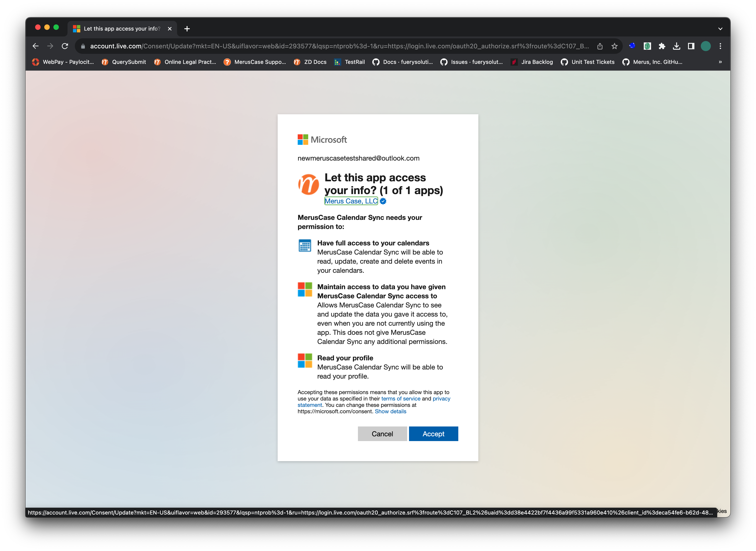The width and height of the screenshot is (756, 551).
Task: Open a new browser tab
Action: (x=187, y=29)
